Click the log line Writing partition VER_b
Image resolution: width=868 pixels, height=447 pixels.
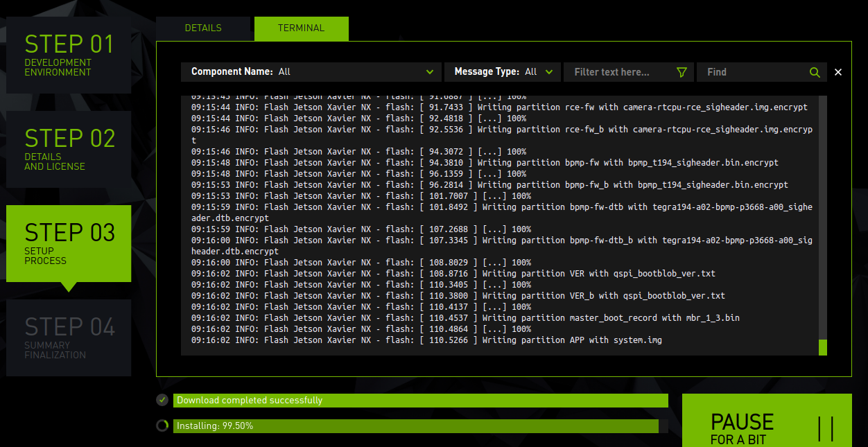click(x=458, y=296)
